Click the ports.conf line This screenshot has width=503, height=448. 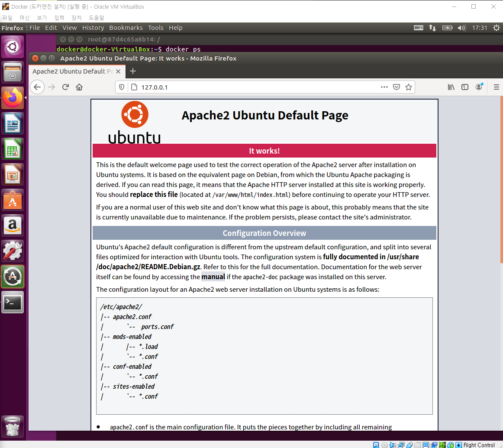point(157,327)
